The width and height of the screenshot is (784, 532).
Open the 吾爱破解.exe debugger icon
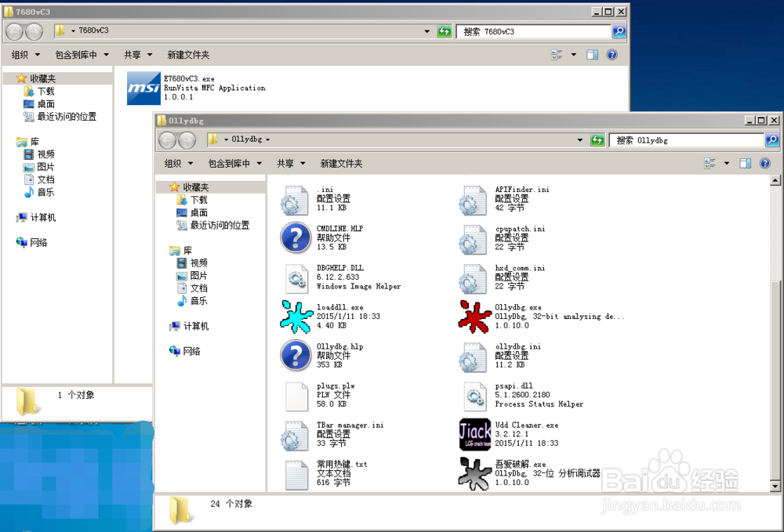click(474, 473)
